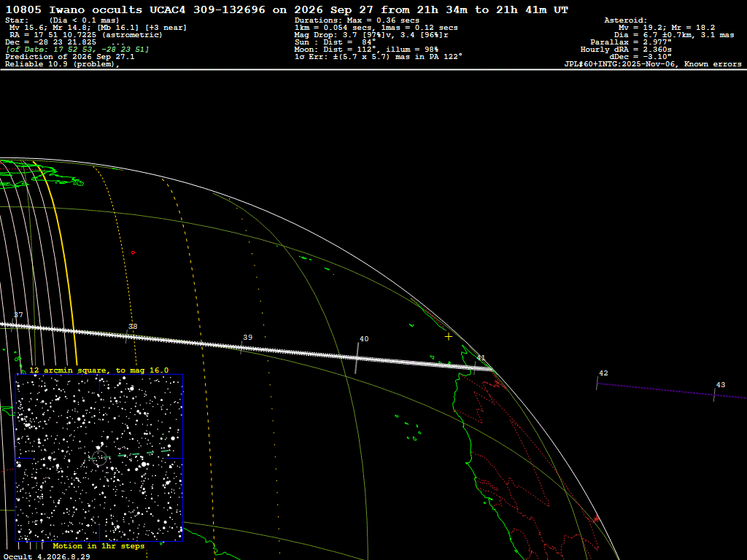Click the 'Reliable 10.9 (problem)' status text

(62, 64)
